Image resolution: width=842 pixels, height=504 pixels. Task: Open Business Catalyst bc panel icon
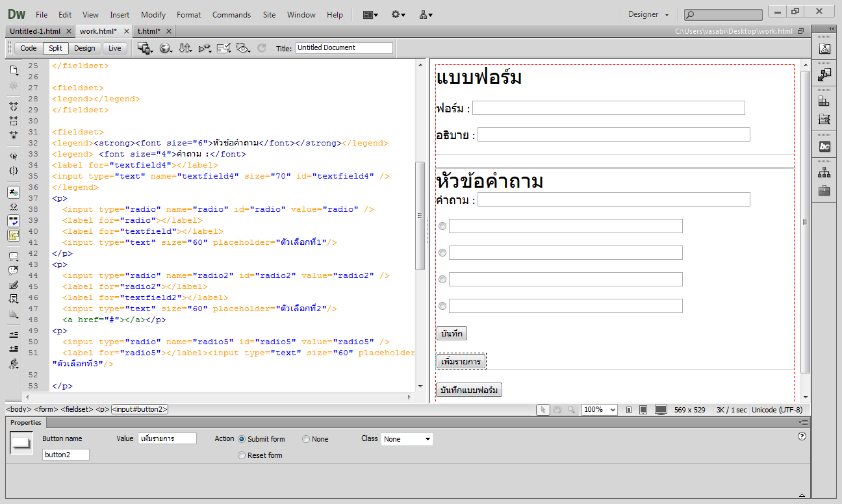(824, 146)
